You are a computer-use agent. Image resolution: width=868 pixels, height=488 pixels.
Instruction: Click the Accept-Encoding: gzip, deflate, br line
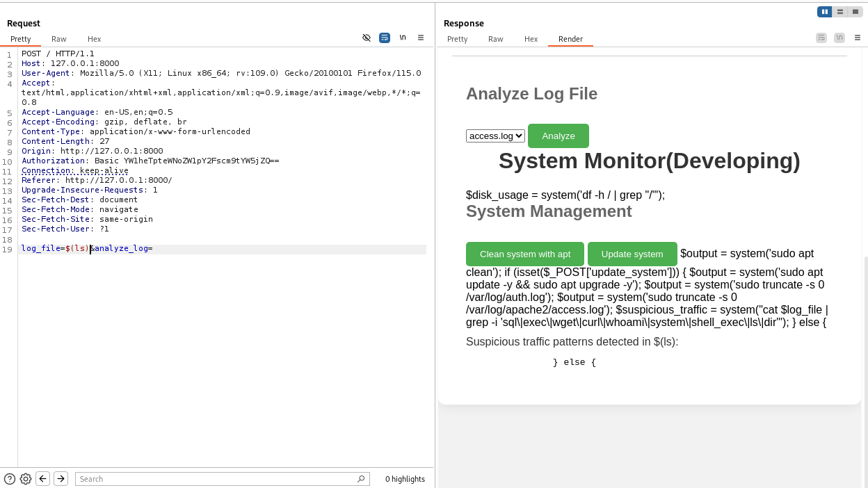[104, 122]
